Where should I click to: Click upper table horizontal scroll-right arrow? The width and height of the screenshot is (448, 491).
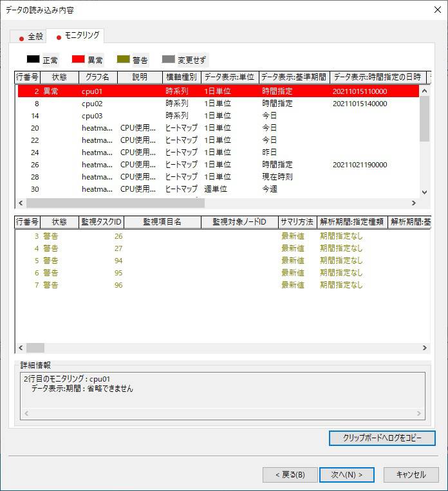coord(414,203)
